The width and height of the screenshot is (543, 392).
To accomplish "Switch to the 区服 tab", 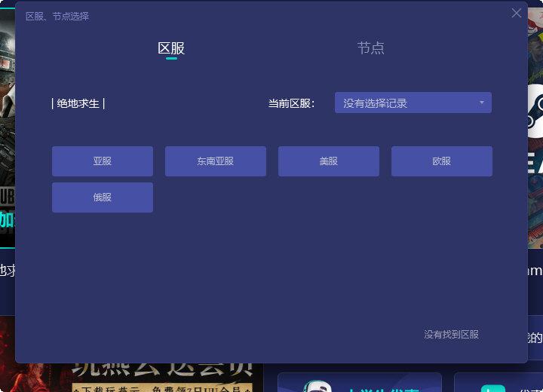I will point(171,48).
